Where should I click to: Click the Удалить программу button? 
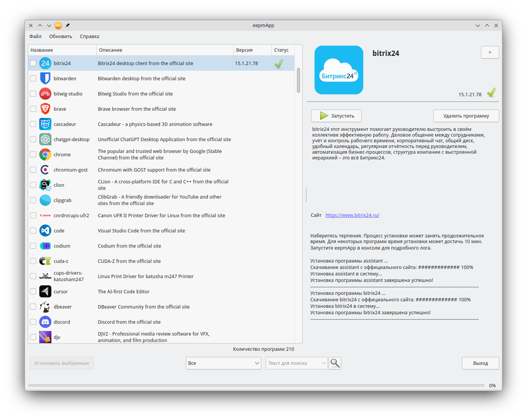click(466, 116)
